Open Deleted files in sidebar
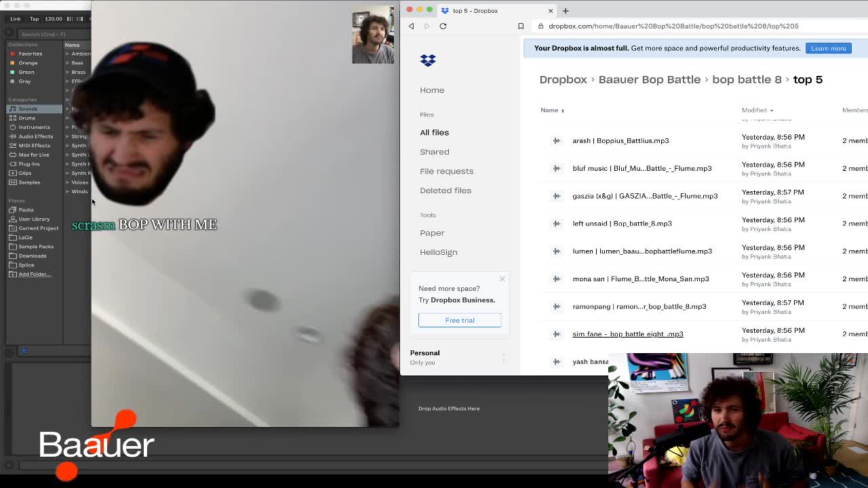 pos(445,190)
